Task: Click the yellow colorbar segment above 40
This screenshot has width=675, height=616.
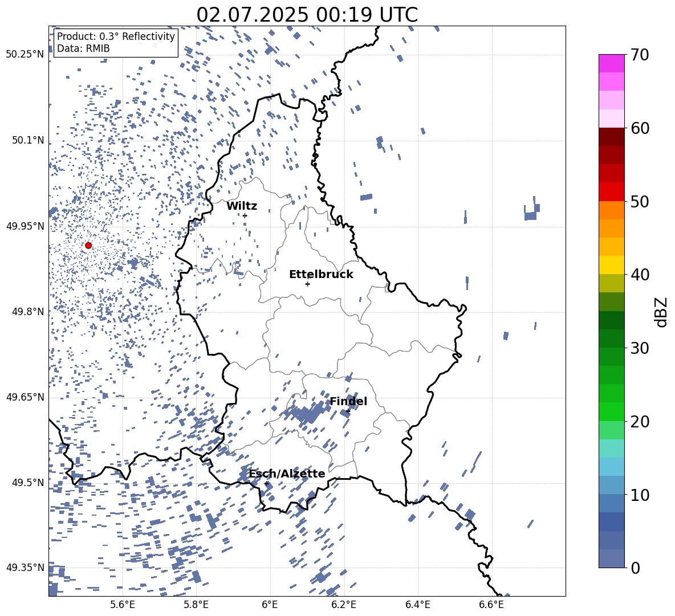Action: coord(611,265)
